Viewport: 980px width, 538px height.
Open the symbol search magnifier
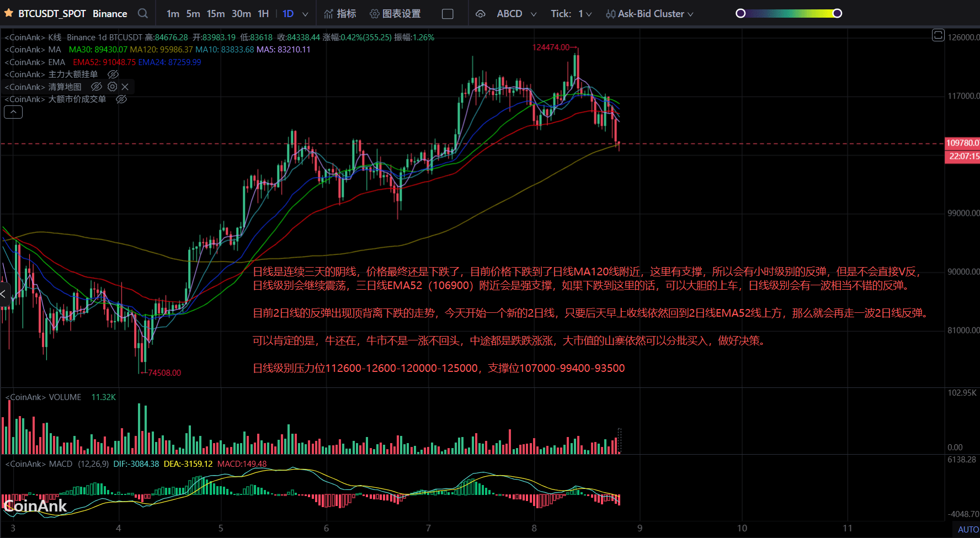[x=143, y=13]
